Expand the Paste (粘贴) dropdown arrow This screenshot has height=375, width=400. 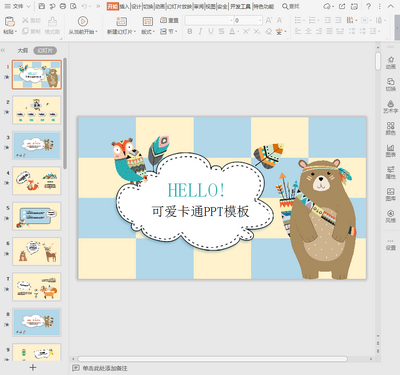point(16,32)
